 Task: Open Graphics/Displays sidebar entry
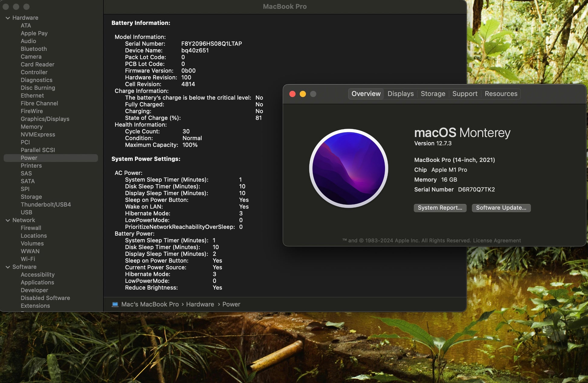(45, 119)
